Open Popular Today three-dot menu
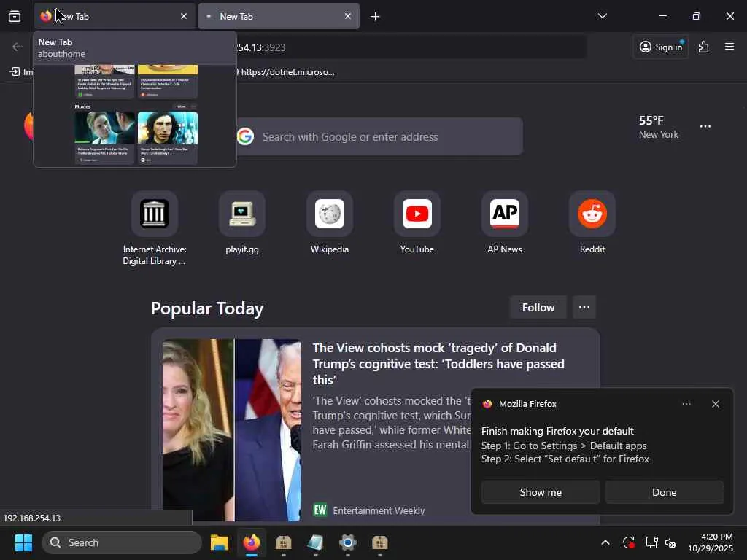Viewport: 747px width, 560px height. tap(584, 308)
